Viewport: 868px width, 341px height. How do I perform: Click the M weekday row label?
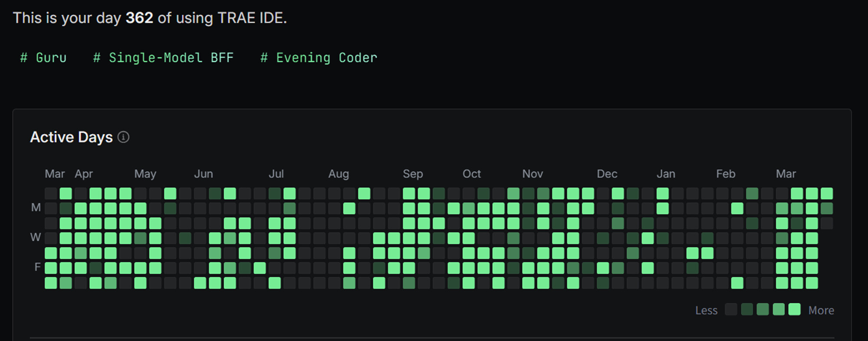point(36,208)
